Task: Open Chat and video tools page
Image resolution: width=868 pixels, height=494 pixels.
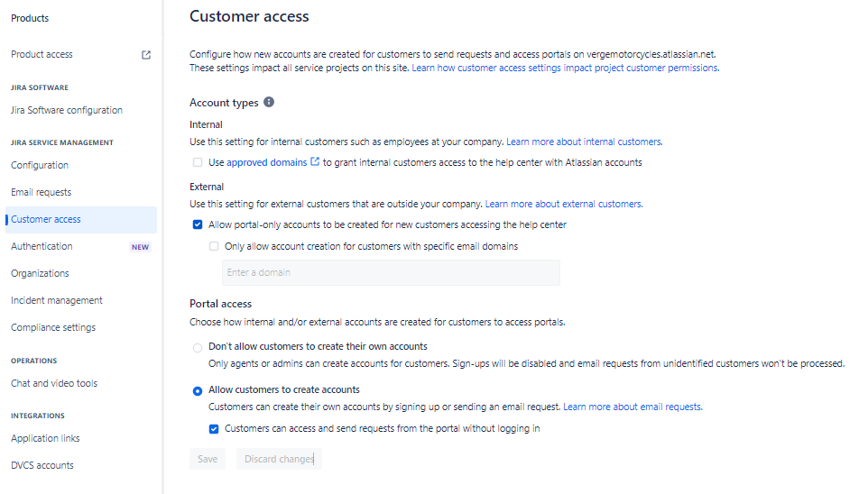Action: click(x=54, y=383)
